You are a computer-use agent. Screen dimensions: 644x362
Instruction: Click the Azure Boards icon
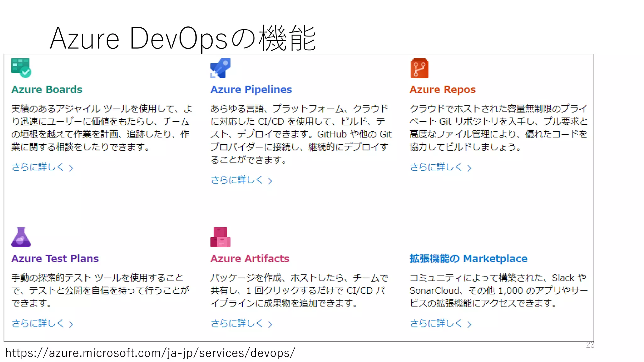point(21,68)
